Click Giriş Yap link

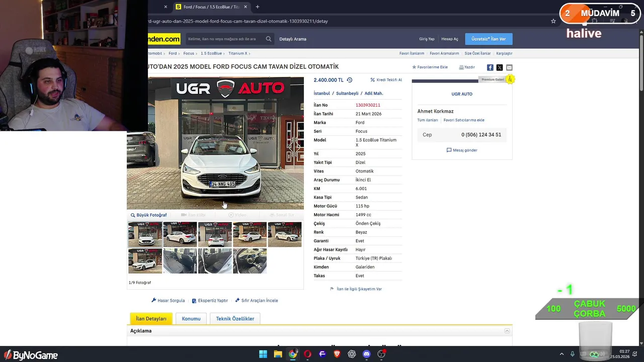[427, 39]
